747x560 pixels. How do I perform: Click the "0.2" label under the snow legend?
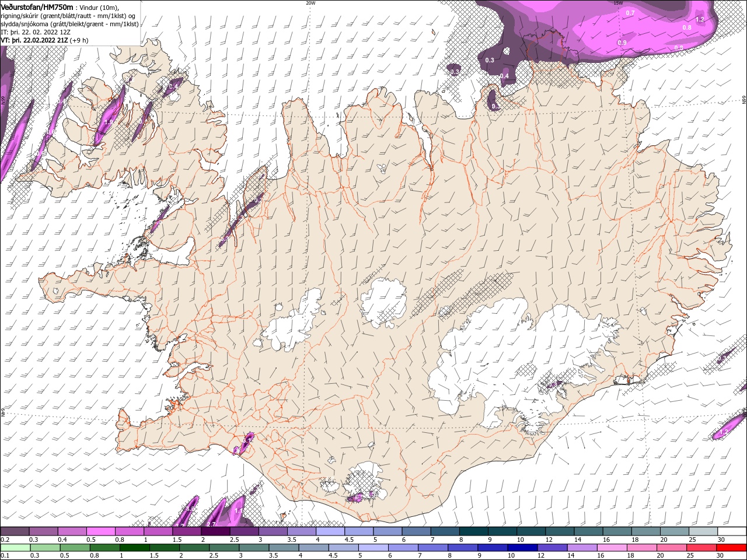click(x=5, y=540)
